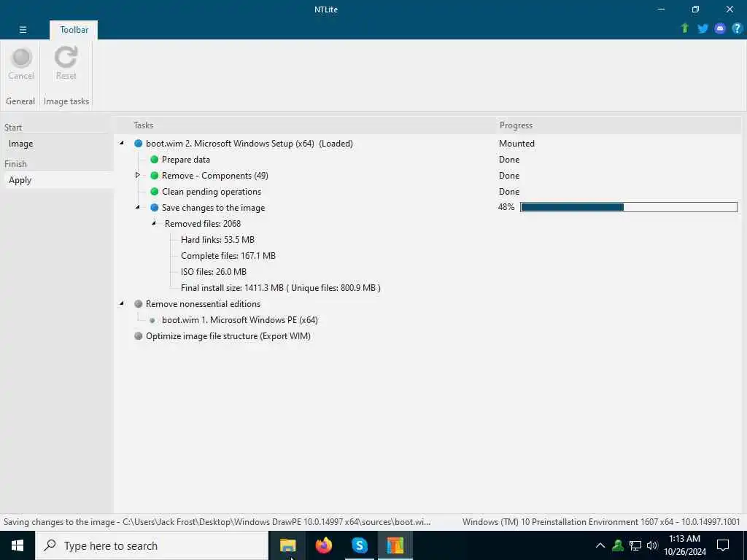Click the Saving changes status bar path
Viewport: 747px width, 560px height.
(x=217, y=522)
